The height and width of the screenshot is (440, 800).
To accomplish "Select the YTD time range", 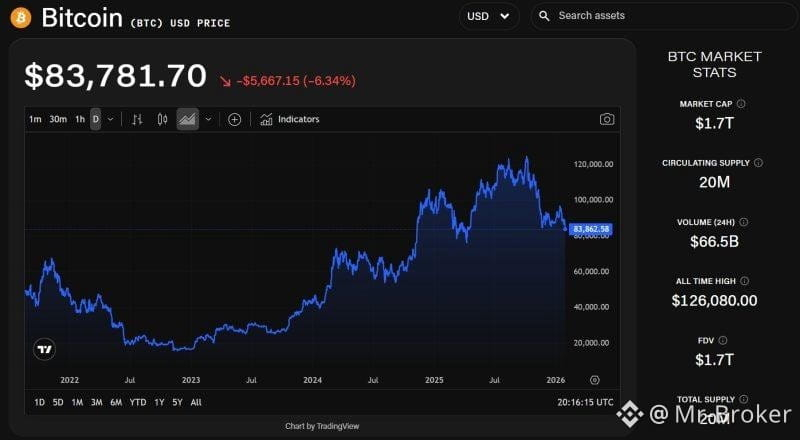I will pos(138,402).
